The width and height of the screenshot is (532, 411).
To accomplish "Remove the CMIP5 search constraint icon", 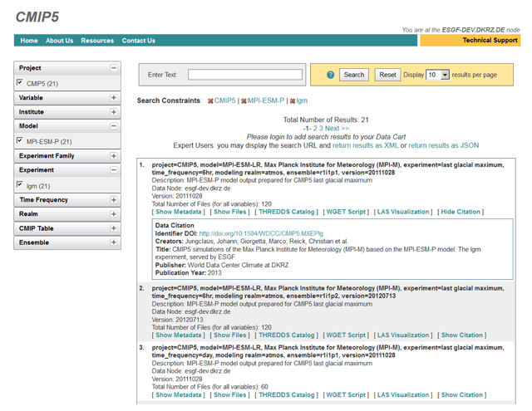I will pyautogui.click(x=210, y=101).
